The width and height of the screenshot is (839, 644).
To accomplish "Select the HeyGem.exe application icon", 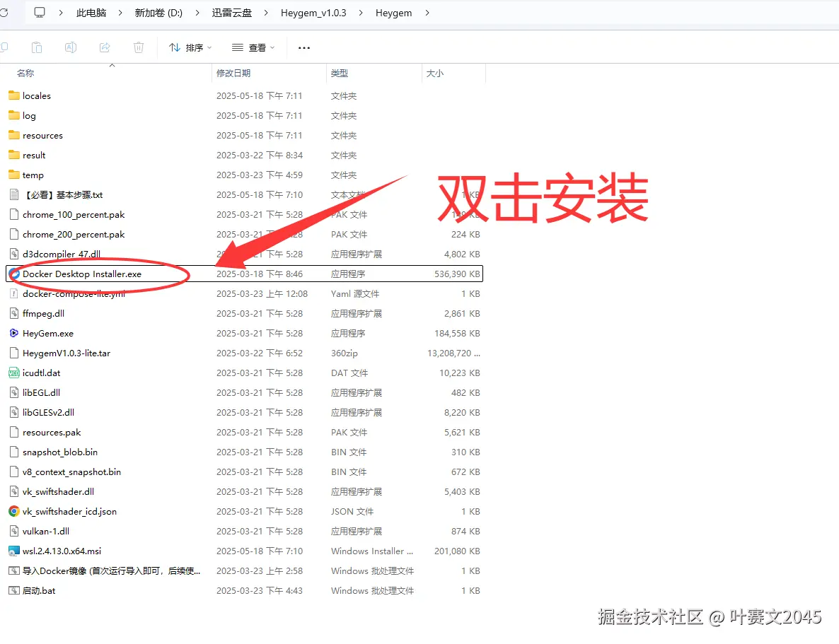I will (x=14, y=333).
